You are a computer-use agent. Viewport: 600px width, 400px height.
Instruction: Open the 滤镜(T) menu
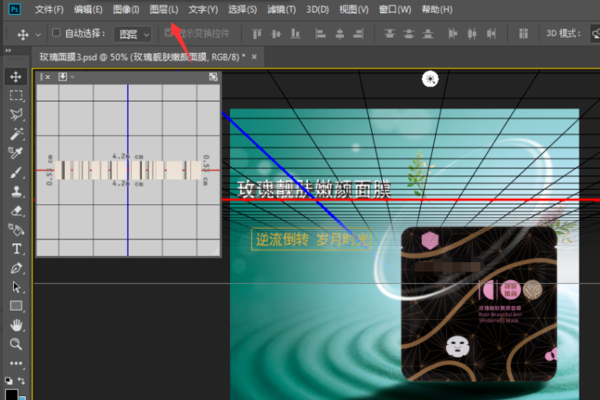[x=282, y=9]
